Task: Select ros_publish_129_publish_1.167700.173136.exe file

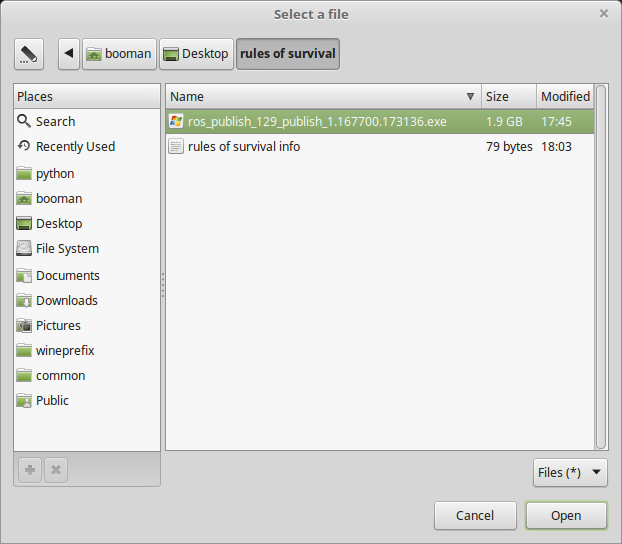Action: pos(380,121)
